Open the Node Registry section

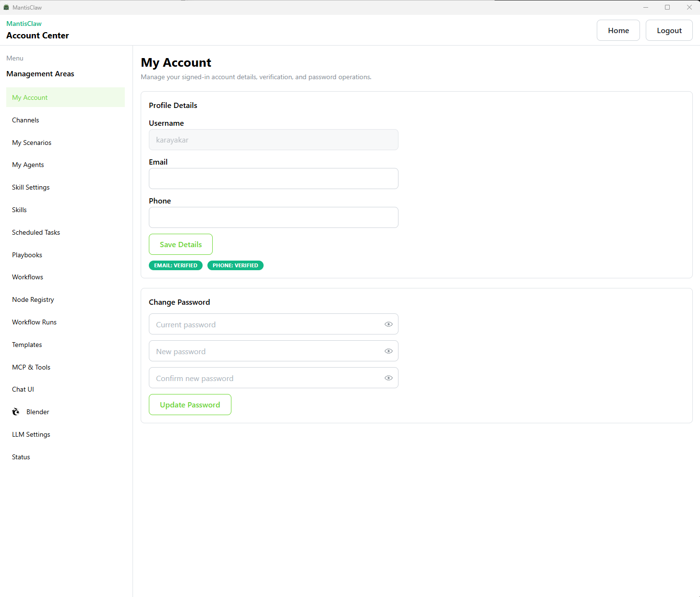click(33, 299)
